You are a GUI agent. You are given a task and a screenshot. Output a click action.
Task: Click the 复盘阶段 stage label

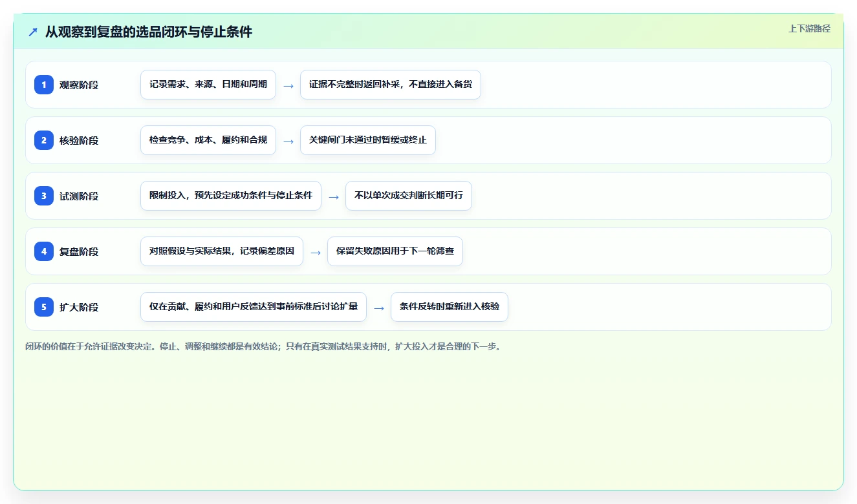pos(79,251)
